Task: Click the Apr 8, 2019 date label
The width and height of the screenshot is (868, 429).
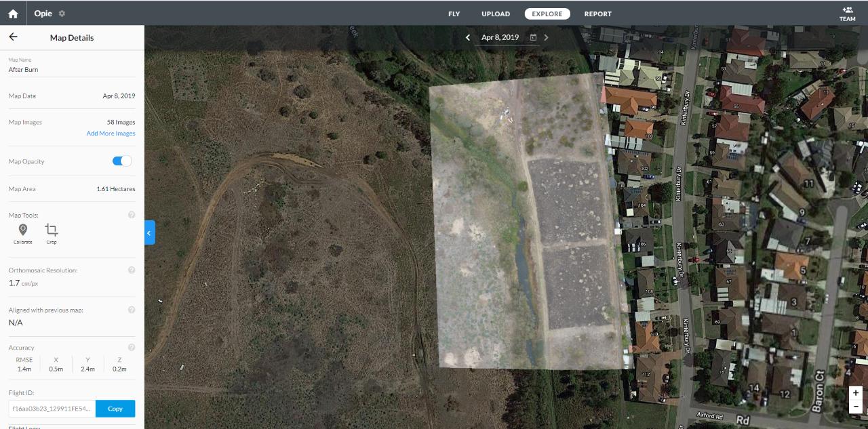Action: click(500, 37)
